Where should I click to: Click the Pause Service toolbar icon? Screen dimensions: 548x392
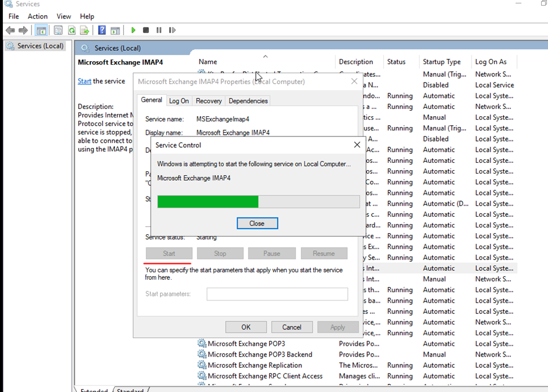pos(159,30)
